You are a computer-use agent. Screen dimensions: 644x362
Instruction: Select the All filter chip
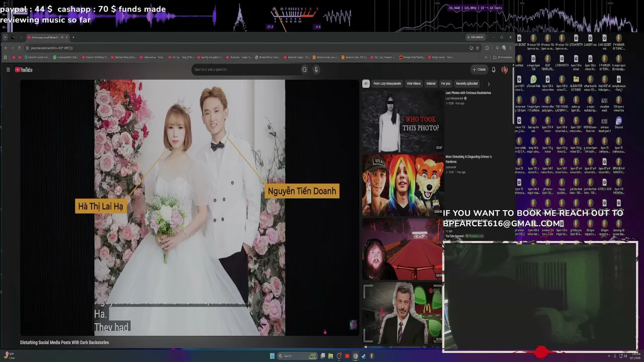(x=366, y=83)
